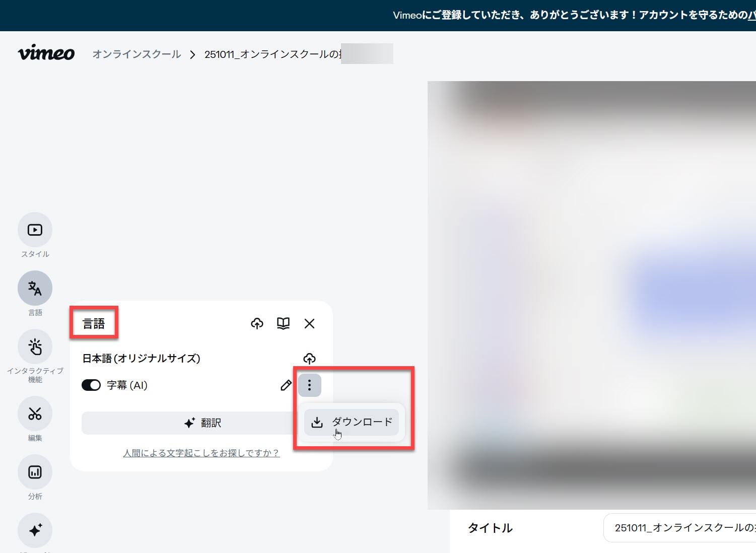The image size is (756, 553).
Task: Edit captions with the pencil icon
Action: tap(286, 385)
